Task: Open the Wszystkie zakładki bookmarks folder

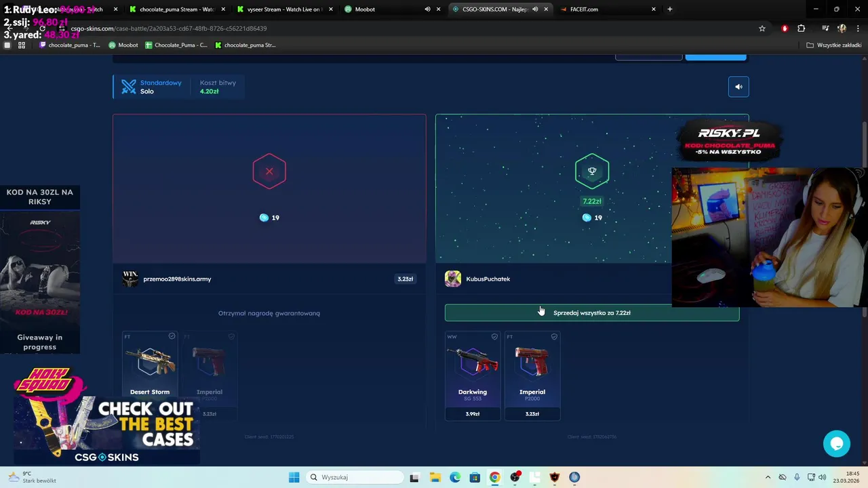Action: [833, 45]
